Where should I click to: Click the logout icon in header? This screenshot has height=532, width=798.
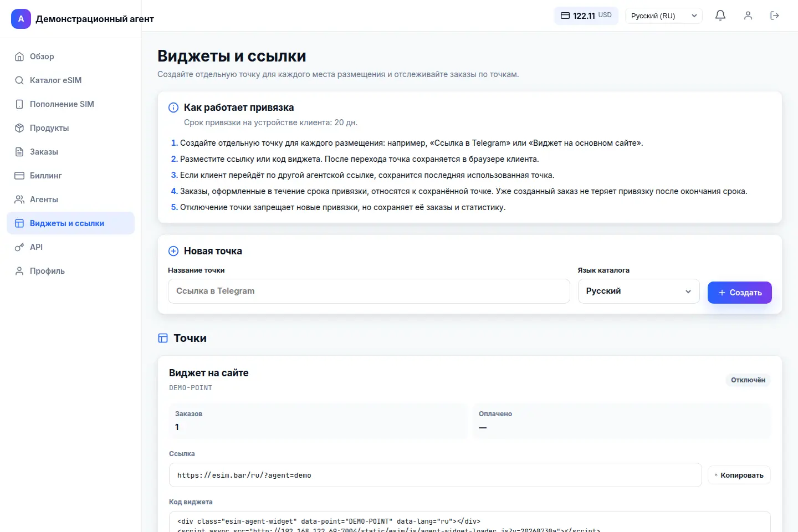(x=775, y=16)
